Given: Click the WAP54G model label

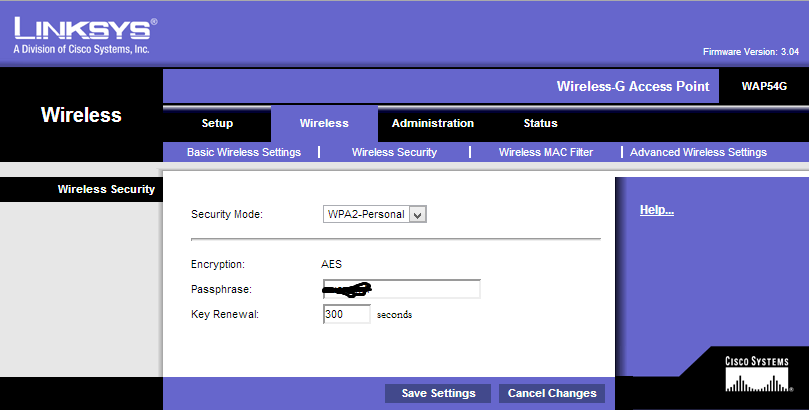Looking at the screenshot, I should (764, 86).
